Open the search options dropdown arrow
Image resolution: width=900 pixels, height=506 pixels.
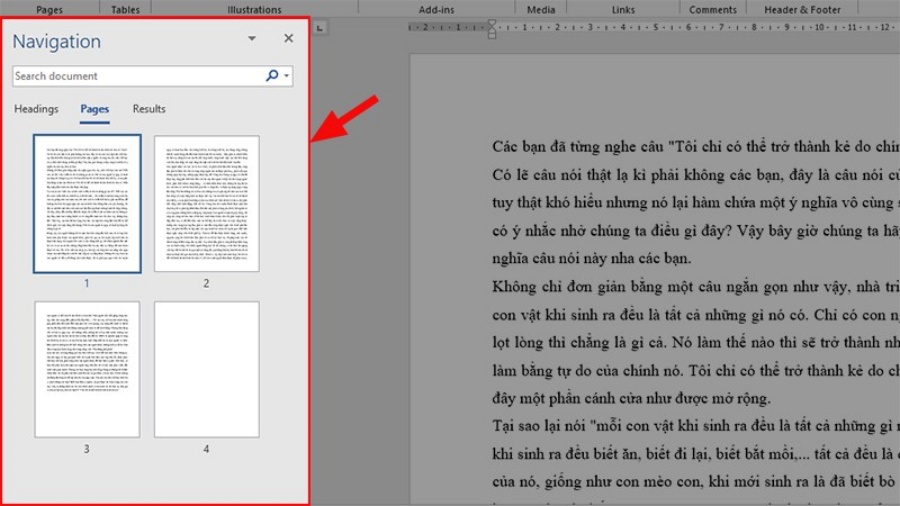coord(287,76)
